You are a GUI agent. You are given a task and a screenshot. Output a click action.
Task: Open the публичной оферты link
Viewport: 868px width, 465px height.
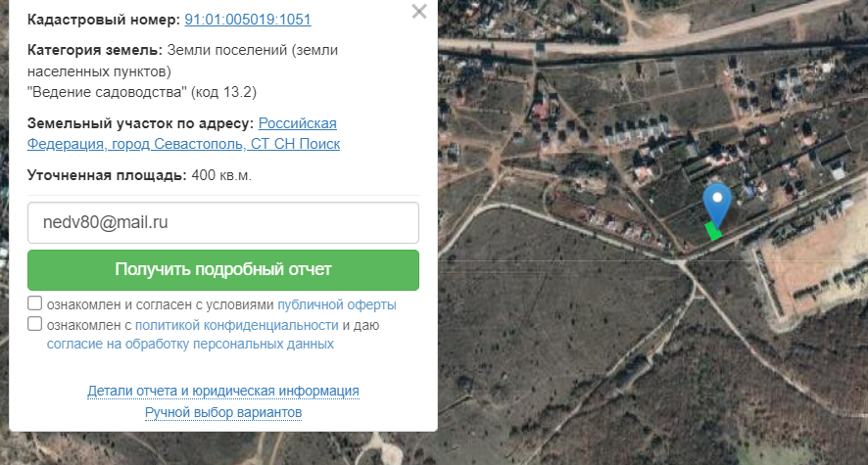pyautogui.click(x=337, y=304)
